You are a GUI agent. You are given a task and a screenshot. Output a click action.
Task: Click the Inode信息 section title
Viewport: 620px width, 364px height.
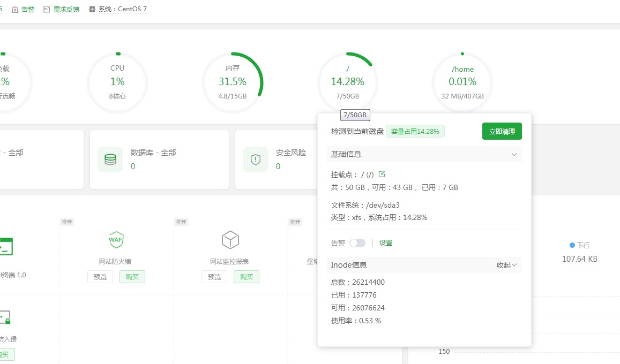pyautogui.click(x=349, y=265)
